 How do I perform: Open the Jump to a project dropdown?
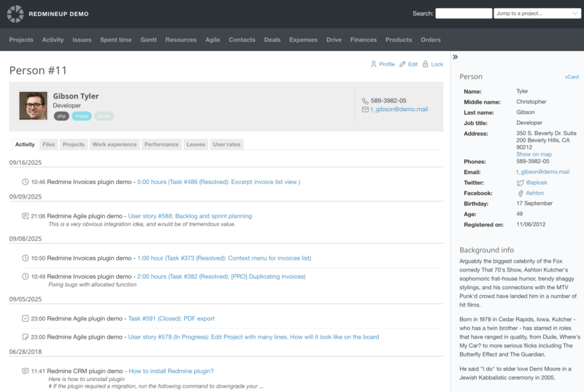click(x=537, y=13)
